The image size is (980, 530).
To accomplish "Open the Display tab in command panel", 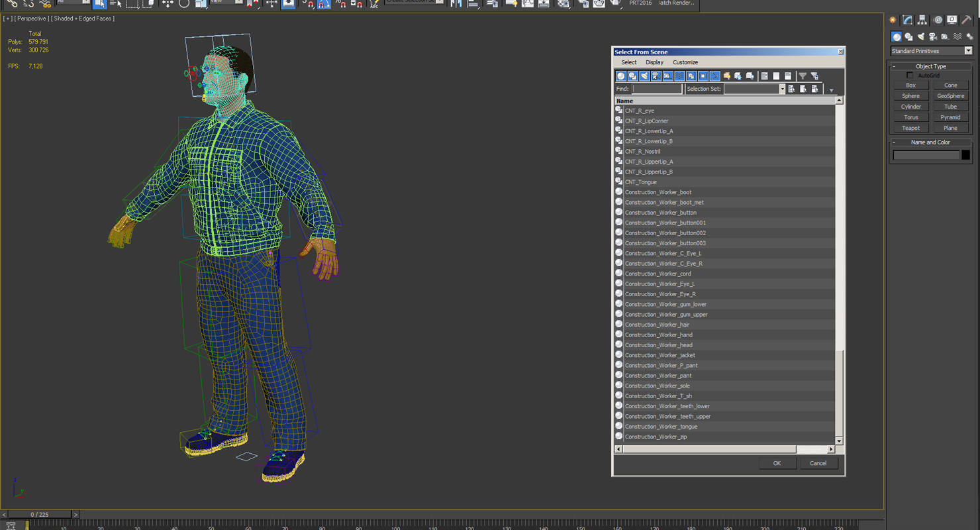I will 952,20.
